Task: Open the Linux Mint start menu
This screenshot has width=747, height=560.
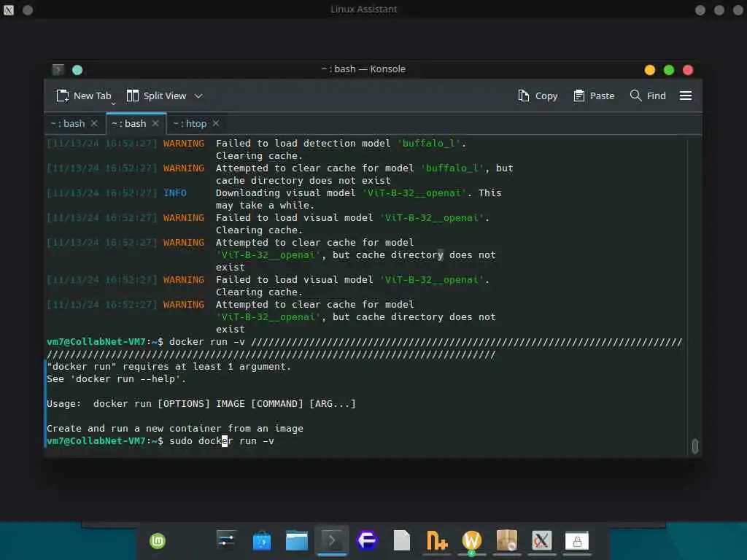Action: pyautogui.click(x=158, y=541)
